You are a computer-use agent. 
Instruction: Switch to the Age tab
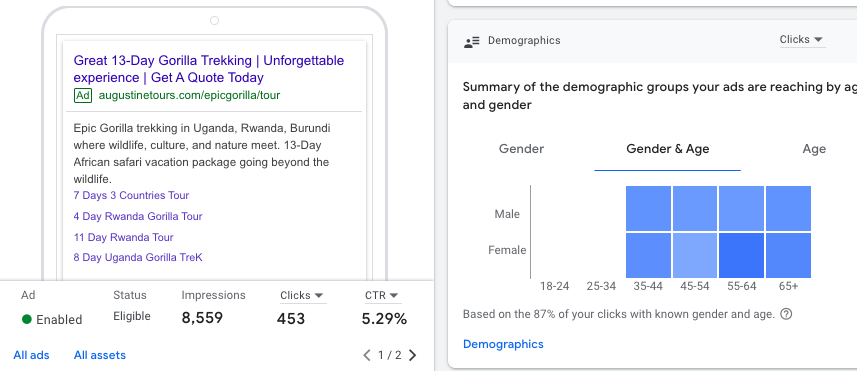(814, 149)
